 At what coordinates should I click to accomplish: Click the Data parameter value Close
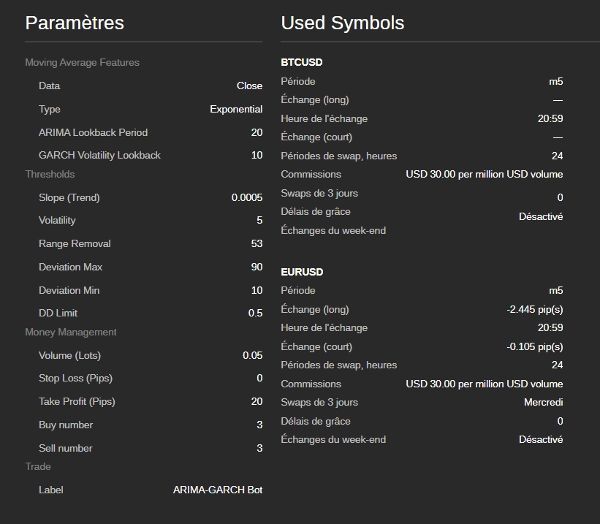click(x=249, y=86)
